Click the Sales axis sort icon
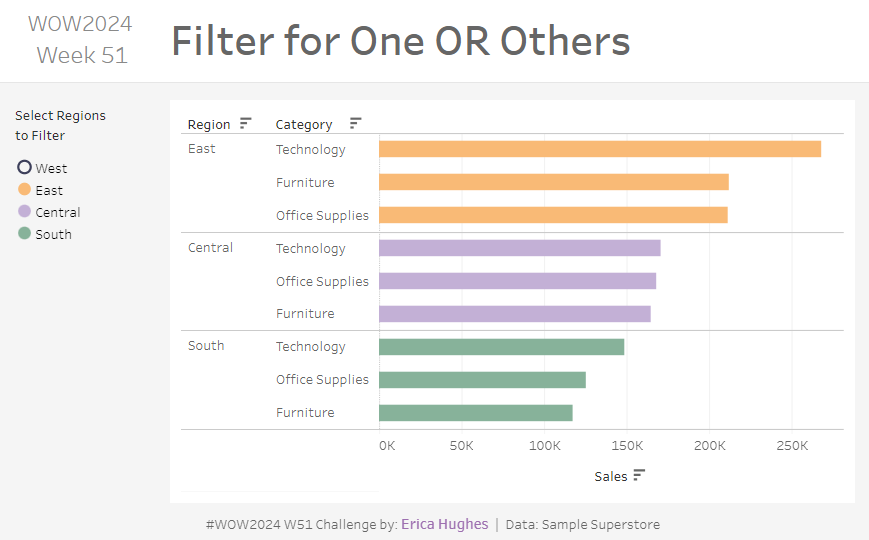This screenshot has width=869, height=540. (640, 475)
